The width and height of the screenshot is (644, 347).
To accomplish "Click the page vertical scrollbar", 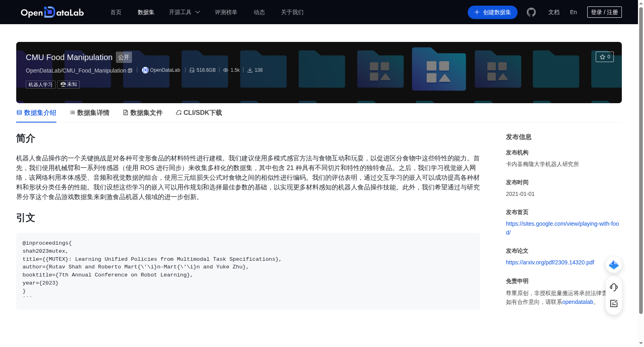I will 641,160.
